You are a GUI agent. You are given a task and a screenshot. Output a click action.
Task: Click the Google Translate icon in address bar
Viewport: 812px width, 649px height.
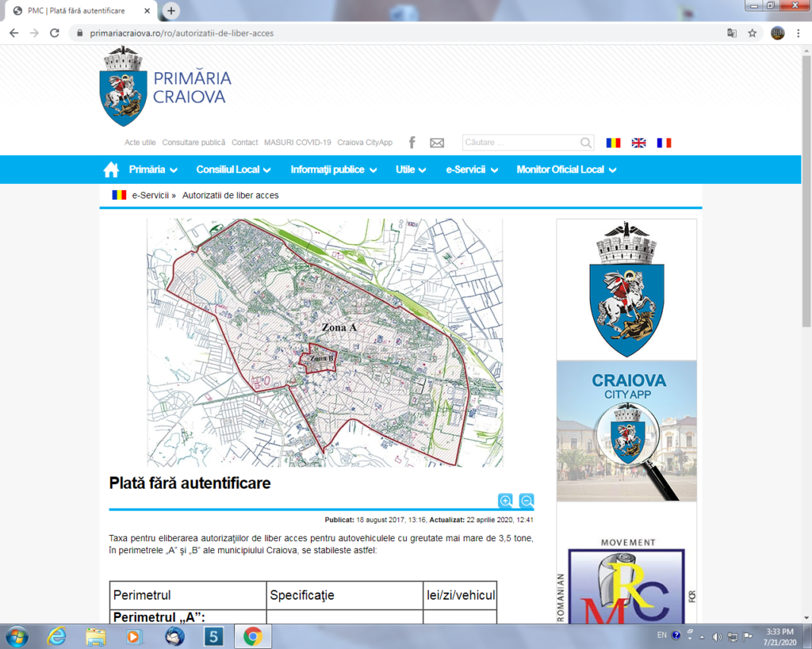tap(731, 33)
